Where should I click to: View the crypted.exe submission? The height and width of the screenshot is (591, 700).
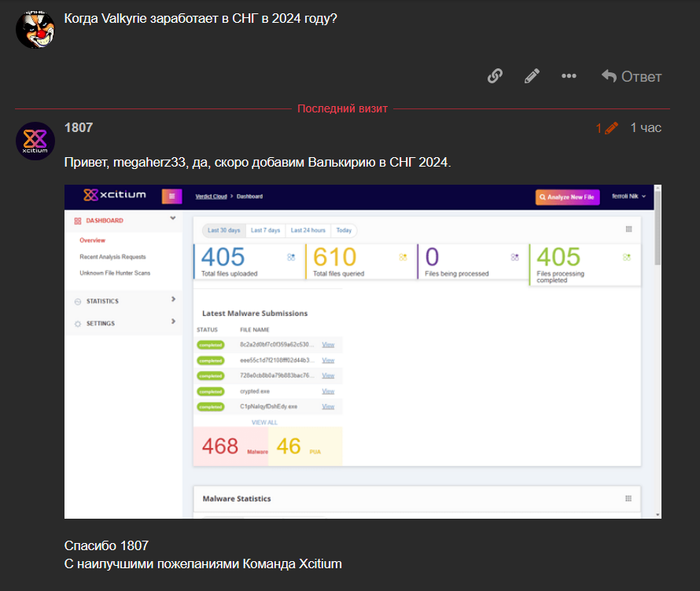[x=328, y=391]
